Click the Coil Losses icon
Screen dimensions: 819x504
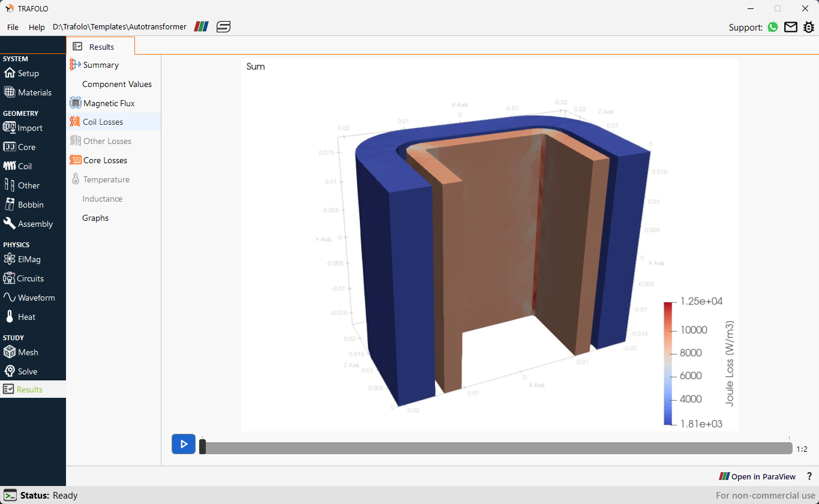(x=75, y=122)
